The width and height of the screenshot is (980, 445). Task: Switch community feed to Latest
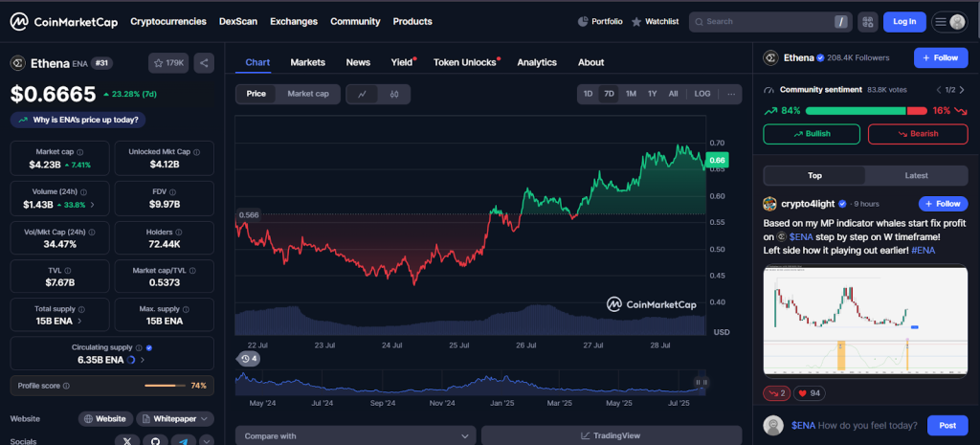916,176
